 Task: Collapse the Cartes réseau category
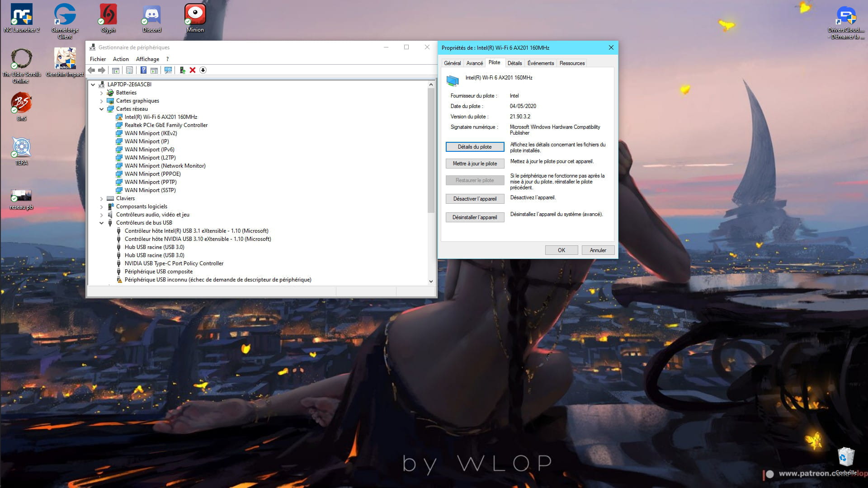102,109
